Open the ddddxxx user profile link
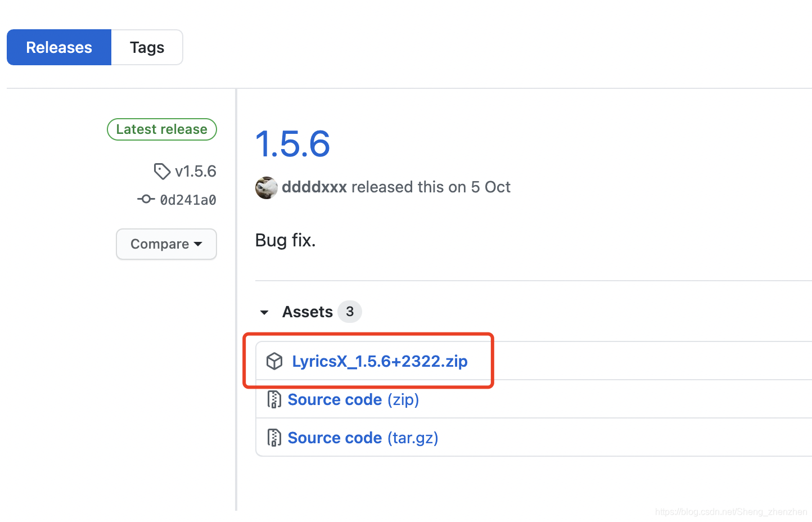 coord(314,187)
